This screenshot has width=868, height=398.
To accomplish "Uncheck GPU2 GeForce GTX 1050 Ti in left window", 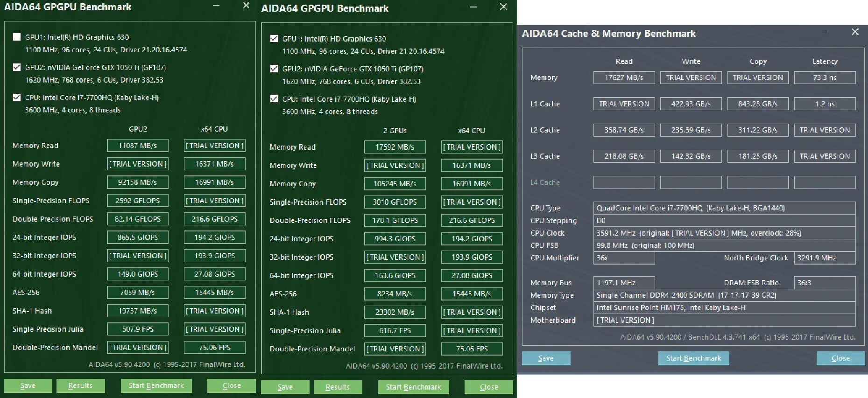I will [x=17, y=67].
